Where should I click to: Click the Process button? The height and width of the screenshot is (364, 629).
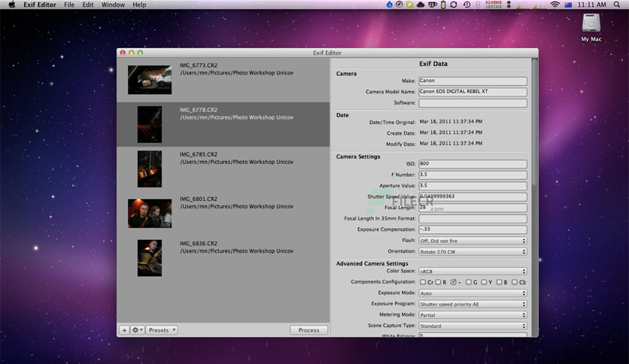click(308, 330)
